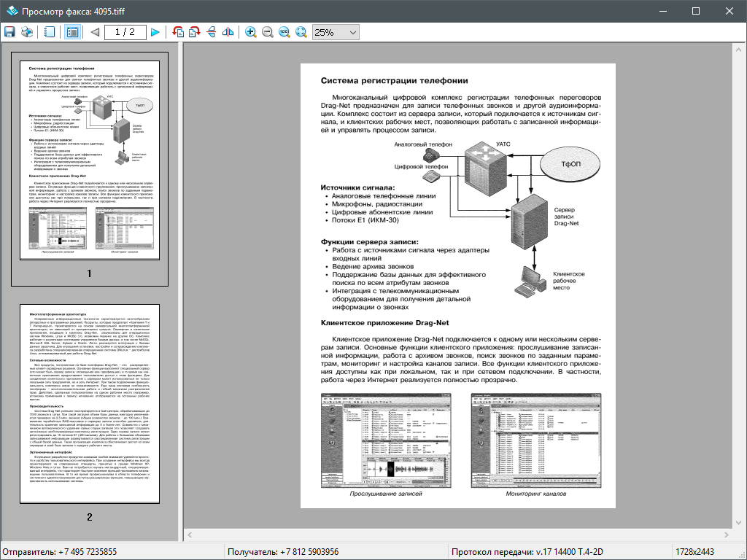The width and height of the screenshot is (747, 560).
Task: Mirror the page horizontally
Action: click(228, 32)
